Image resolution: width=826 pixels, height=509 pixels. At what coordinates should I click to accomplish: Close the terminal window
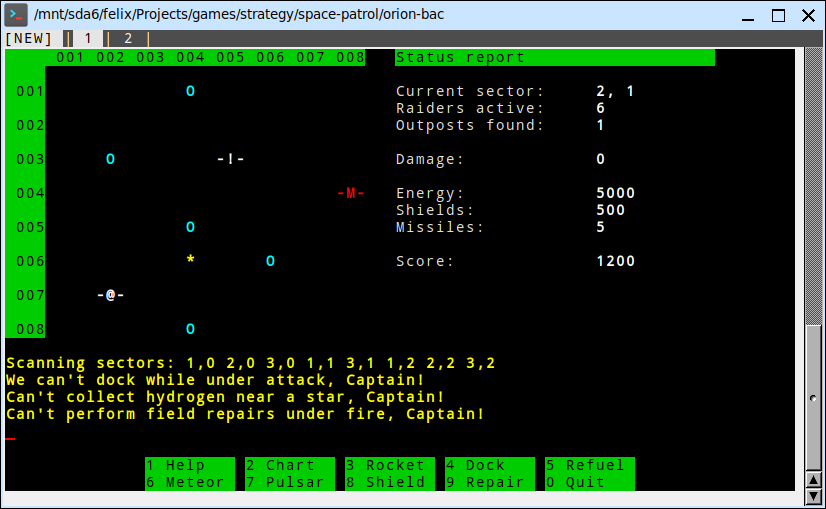[x=809, y=16]
